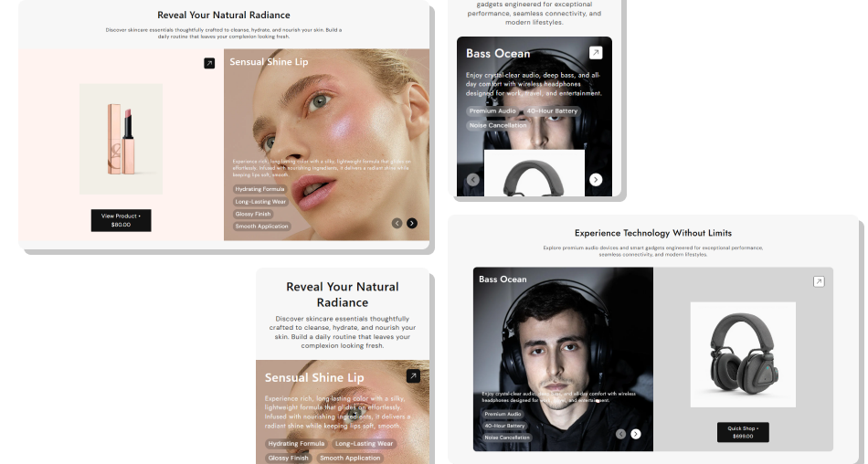This screenshot has width=868, height=464.
Task: Click the Quick Shop $699.00 button
Action: [743, 432]
